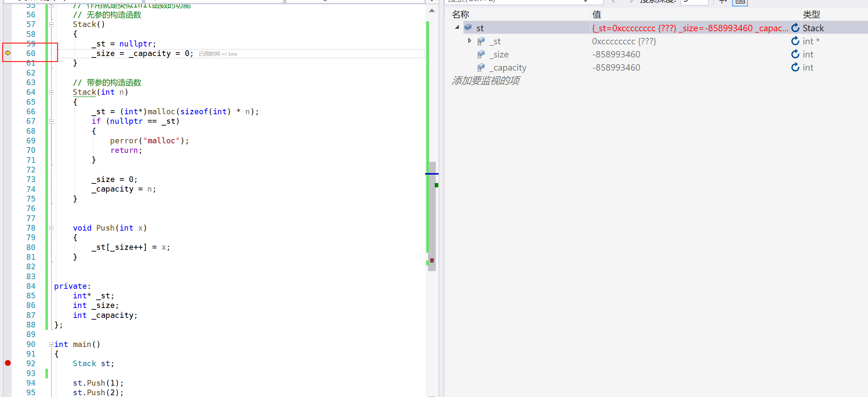This screenshot has height=397, width=868.
Task: Click 添加要监视的项 to add watch
Action: click(485, 81)
